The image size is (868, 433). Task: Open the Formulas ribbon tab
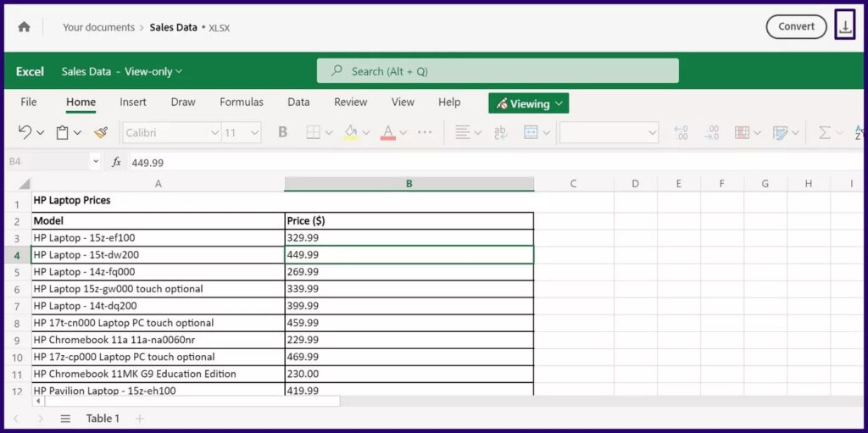(241, 102)
